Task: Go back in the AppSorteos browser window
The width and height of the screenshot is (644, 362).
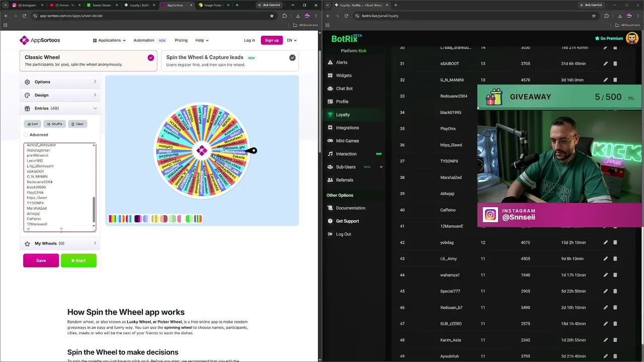Action: (6, 16)
